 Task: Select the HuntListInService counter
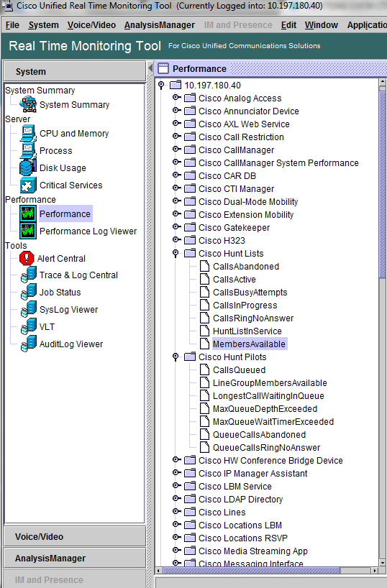click(x=247, y=331)
